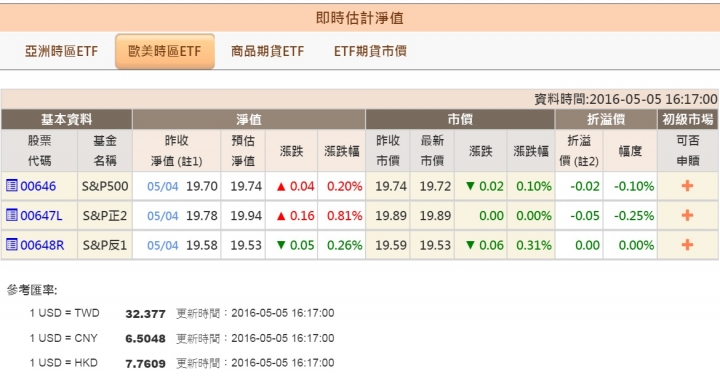Viewport: 720px width, 377px height.
Task: Click the 折溢價 group header
Action: pyautogui.click(x=606, y=119)
